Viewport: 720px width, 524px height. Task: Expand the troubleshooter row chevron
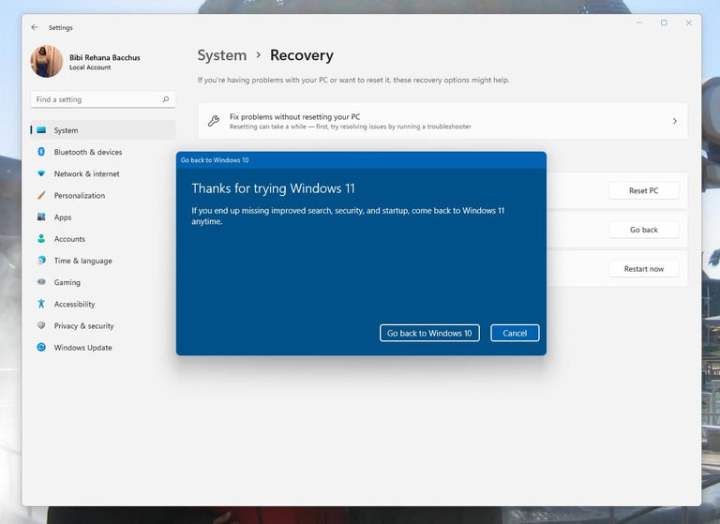click(x=675, y=121)
